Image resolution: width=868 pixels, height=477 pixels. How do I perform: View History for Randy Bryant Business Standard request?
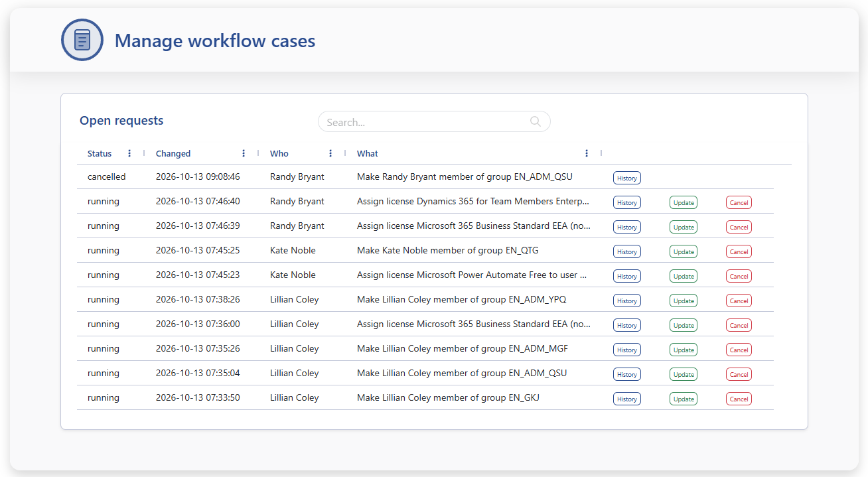point(627,227)
